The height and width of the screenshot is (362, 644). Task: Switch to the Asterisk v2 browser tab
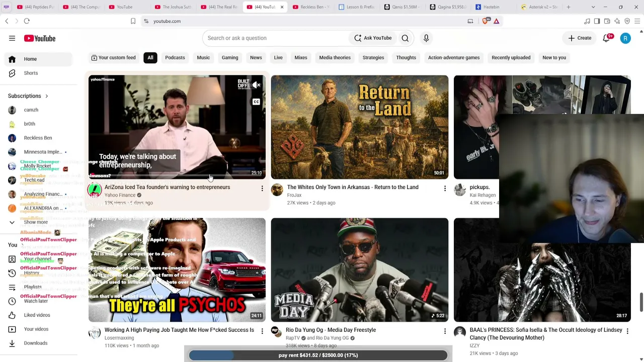(541, 7)
